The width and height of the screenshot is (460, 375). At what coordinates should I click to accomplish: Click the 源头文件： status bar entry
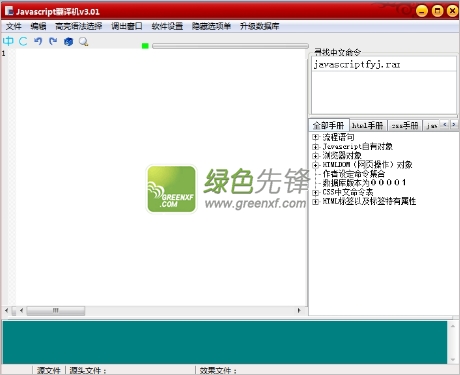88,370
